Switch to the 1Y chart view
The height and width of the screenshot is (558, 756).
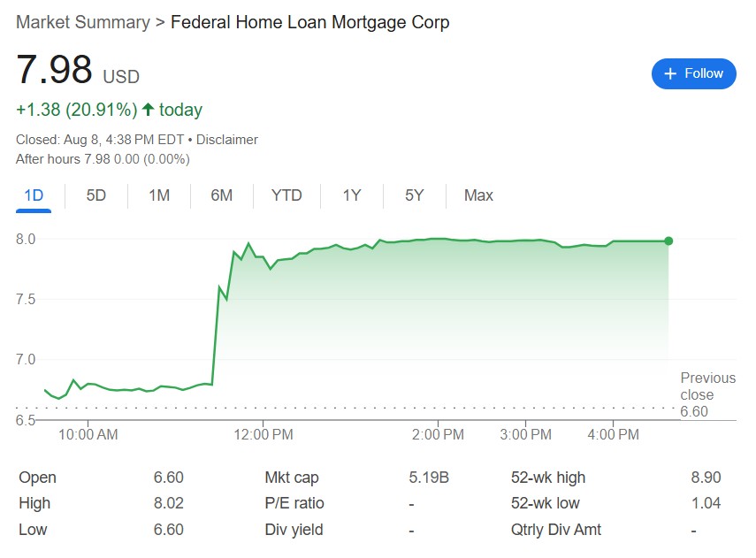tap(352, 195)
